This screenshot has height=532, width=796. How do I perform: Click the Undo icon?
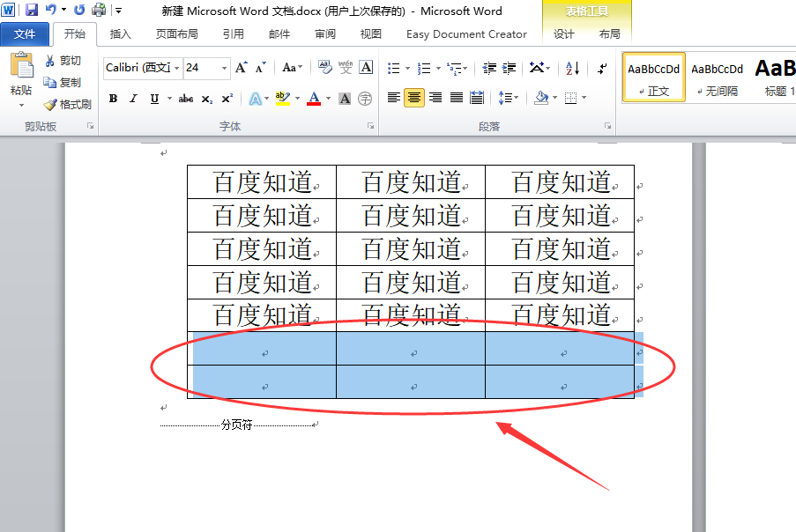point(51,10)
